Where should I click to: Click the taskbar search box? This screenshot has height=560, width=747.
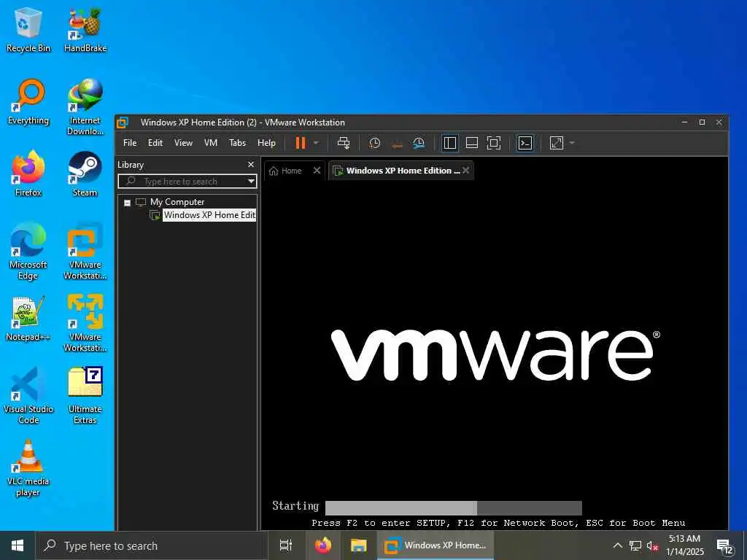click(x=152, y=545)
